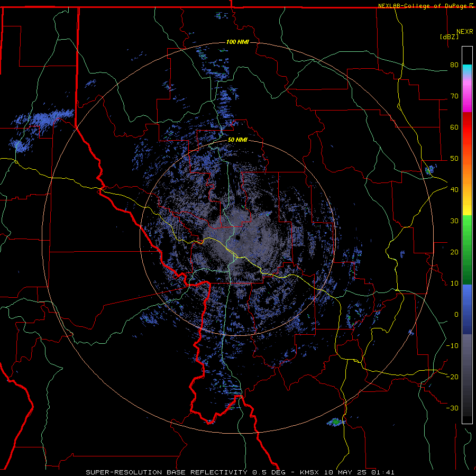
Task: Click the radar site center dot
Action: 237,237
